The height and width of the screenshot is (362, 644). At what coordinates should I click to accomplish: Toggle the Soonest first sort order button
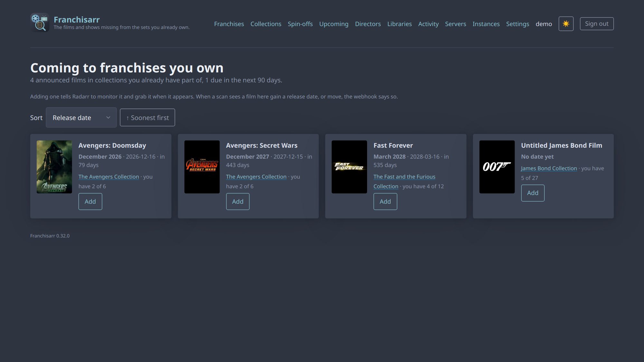tap(147, 117)
